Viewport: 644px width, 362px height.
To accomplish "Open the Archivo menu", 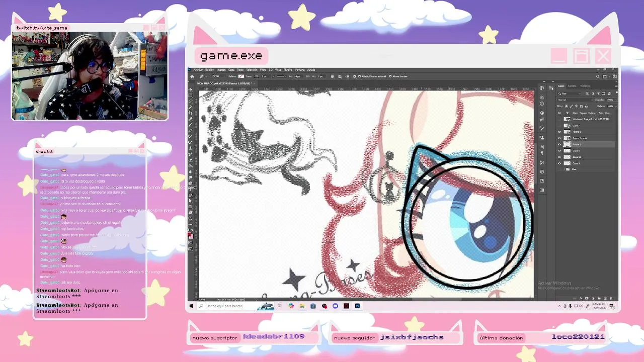I will (198, 70).
